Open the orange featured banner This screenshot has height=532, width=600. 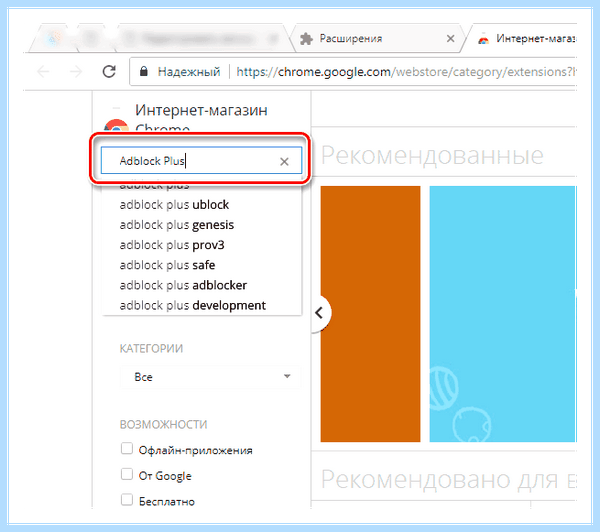click(370, 314)
